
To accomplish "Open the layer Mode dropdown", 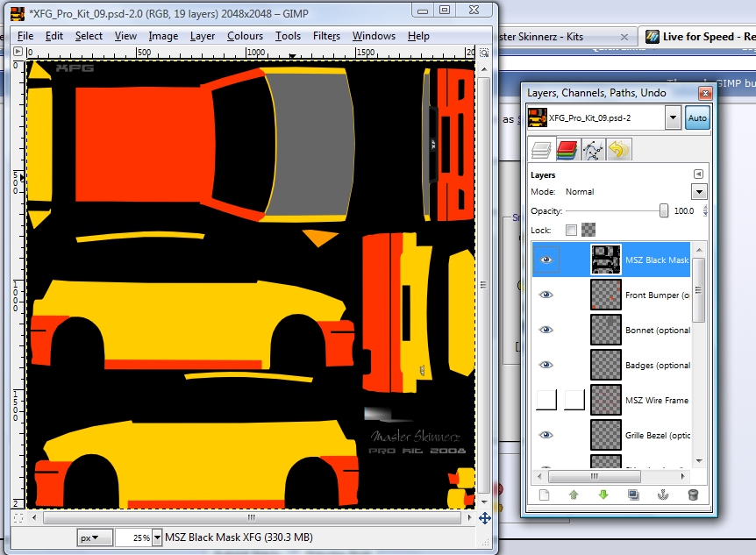I will [x=699, y=192].
